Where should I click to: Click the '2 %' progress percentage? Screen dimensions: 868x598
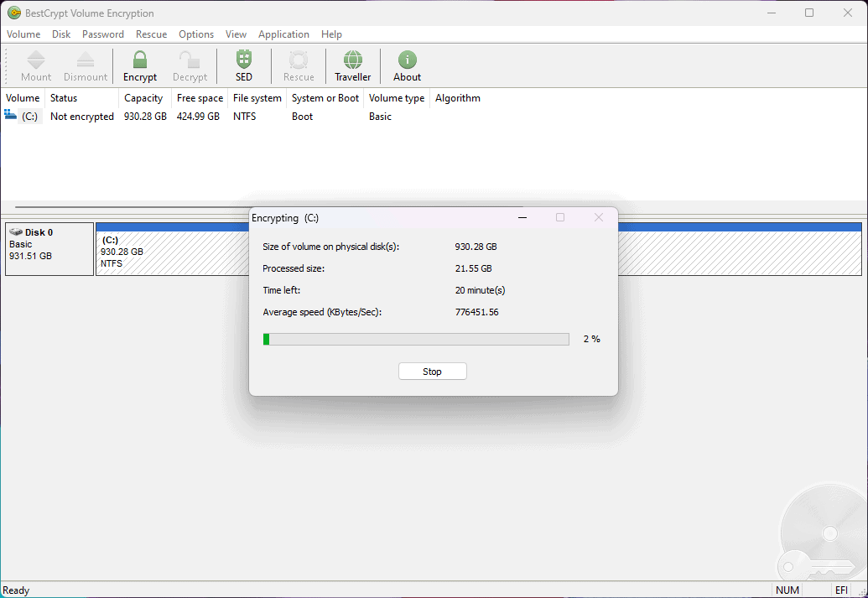tap(592, 339)
